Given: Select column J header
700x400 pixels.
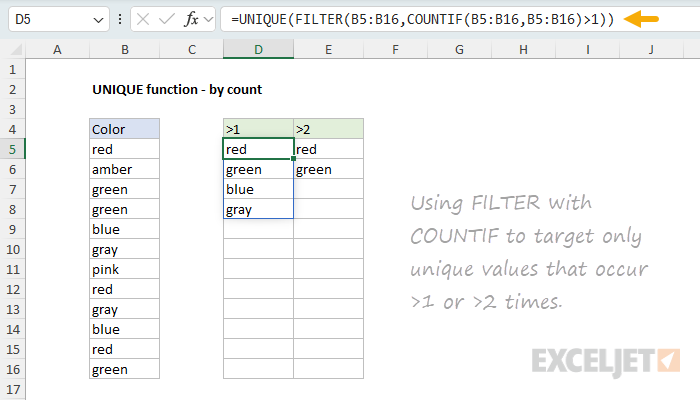Looking at the screenshot, I should 651,50.
